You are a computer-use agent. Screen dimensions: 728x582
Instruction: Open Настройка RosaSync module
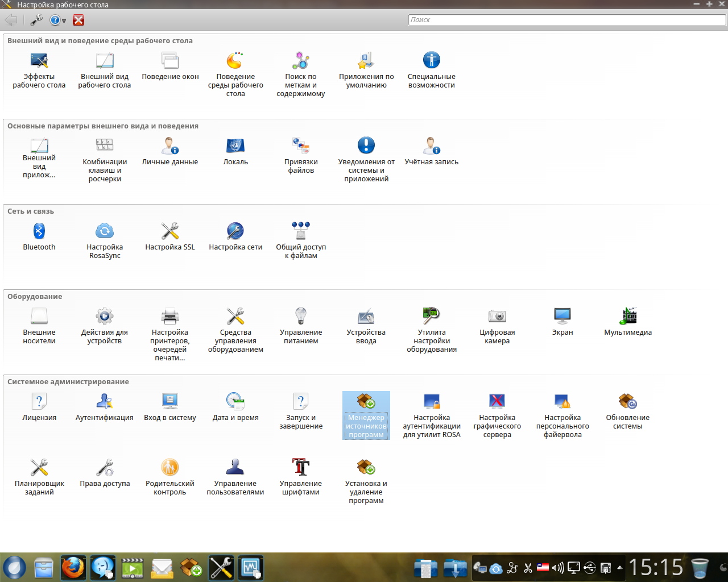(x=105, y=231)
